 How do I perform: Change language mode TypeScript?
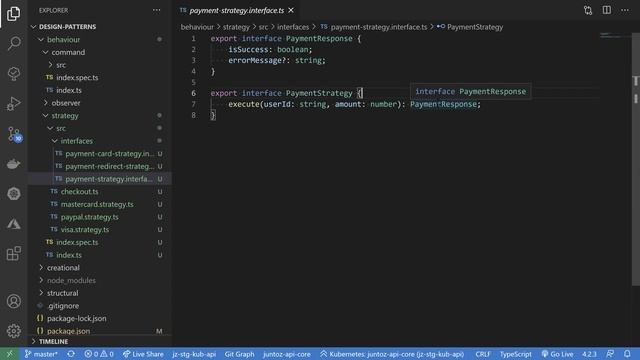tap(516, 354)
